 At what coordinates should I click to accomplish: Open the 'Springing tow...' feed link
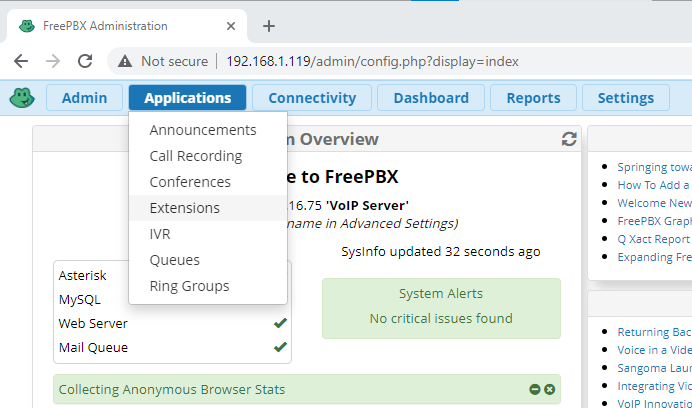654,167
